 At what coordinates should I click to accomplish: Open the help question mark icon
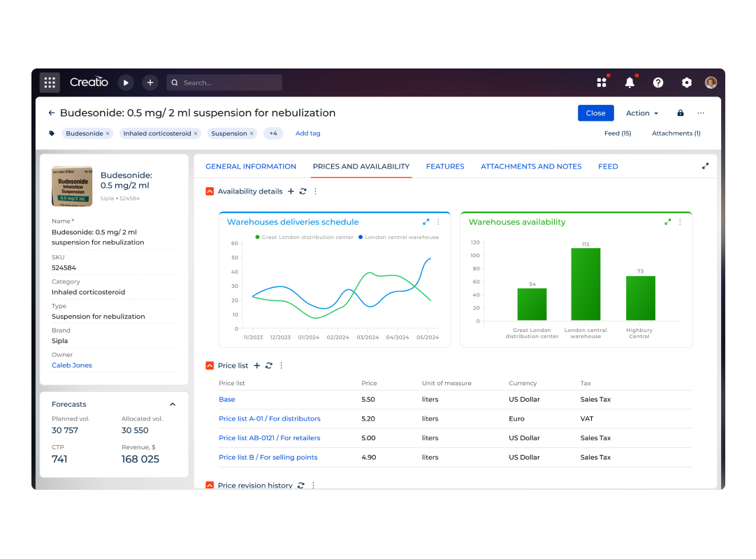[x=658, y=82]
